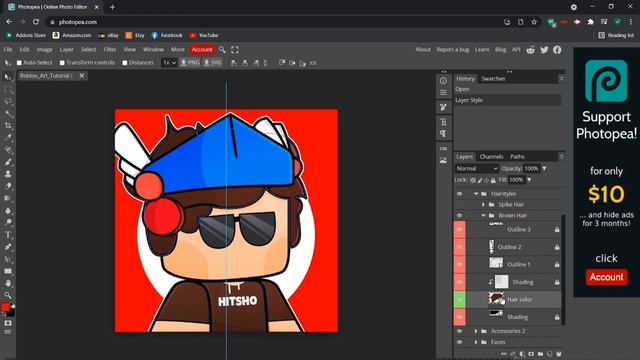This screenshot has height=360, width=640.
Task: Toggle visibility of Outline 3 layer
Action: [460, 230]
